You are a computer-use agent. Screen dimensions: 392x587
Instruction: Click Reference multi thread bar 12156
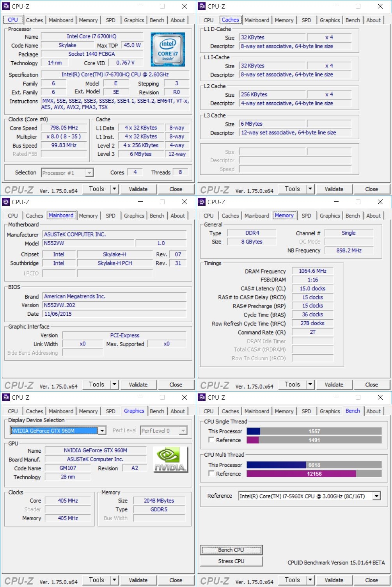314,473
